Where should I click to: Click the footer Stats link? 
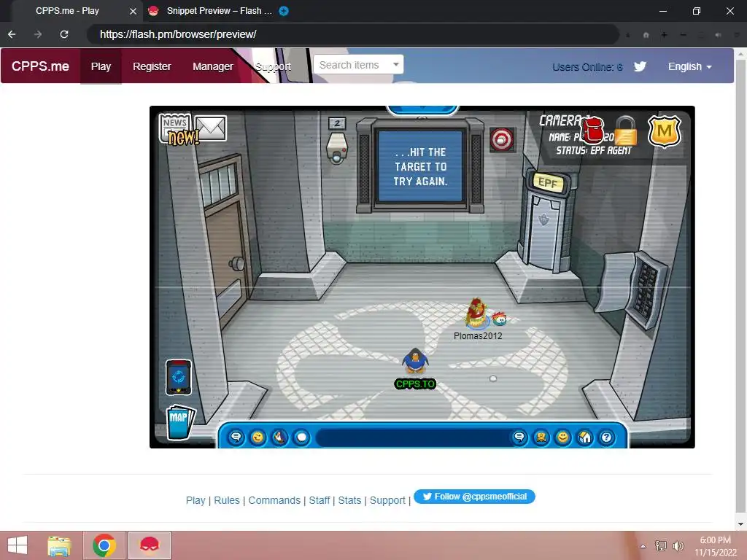click(x=349, y=500)
